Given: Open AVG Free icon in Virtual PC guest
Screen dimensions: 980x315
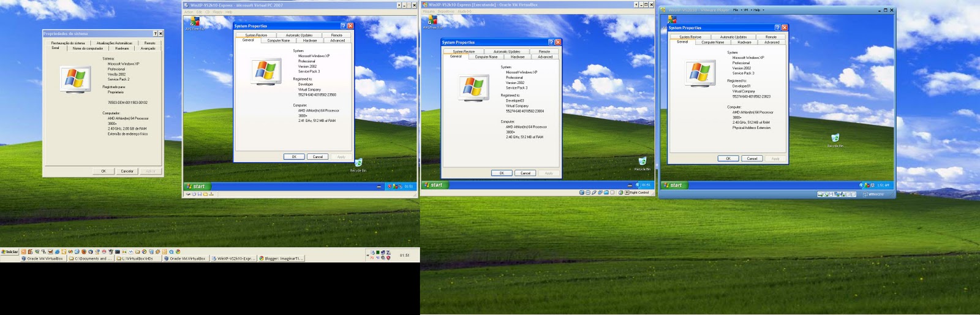Looking at the screenshot, I should 195,23.
